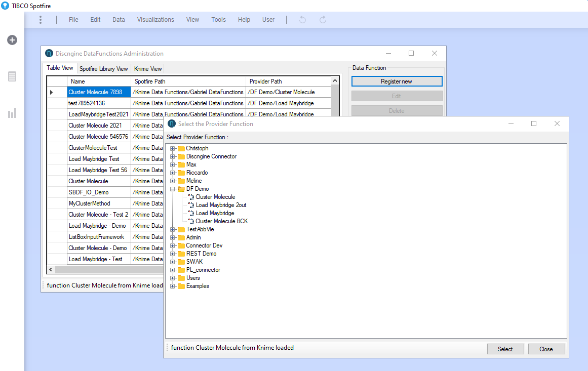588x371 pixels.
Task: Click the Connector Dev folder icon
Action: point(181,245)
